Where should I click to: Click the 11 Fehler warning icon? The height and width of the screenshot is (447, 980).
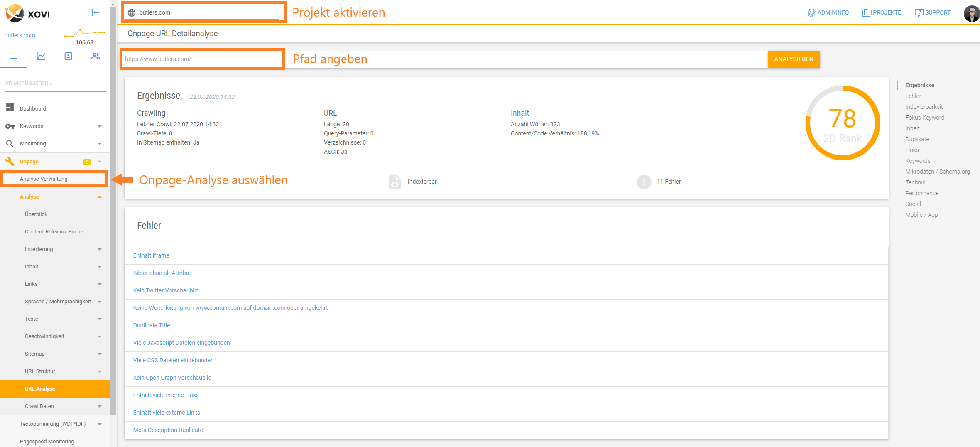[x=644, y=182]
